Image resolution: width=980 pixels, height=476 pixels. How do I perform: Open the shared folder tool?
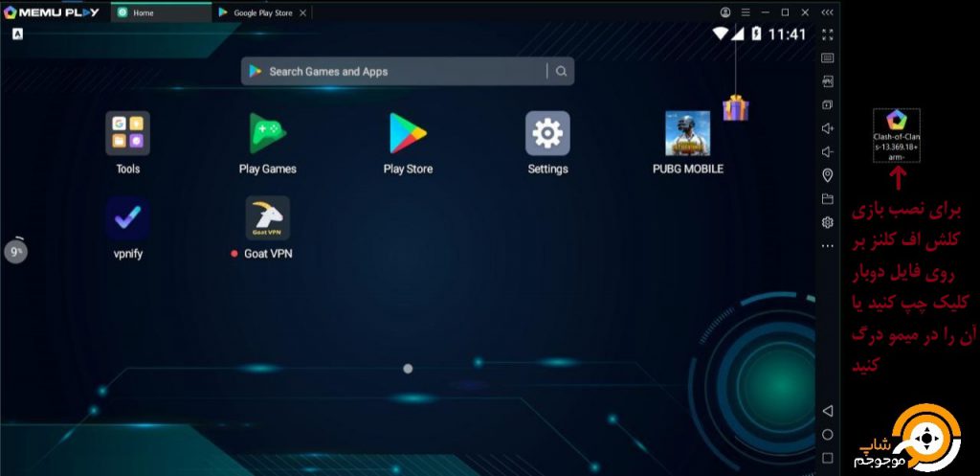[828, 199]
